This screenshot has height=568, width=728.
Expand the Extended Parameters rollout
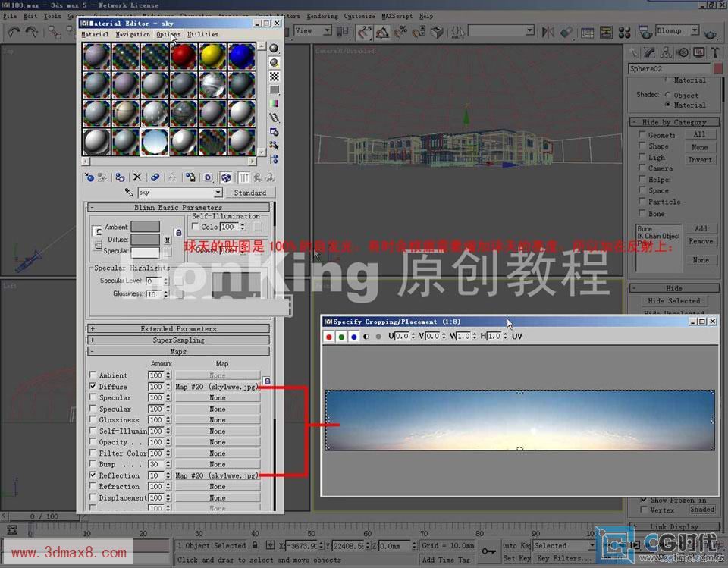coord(178,328)
